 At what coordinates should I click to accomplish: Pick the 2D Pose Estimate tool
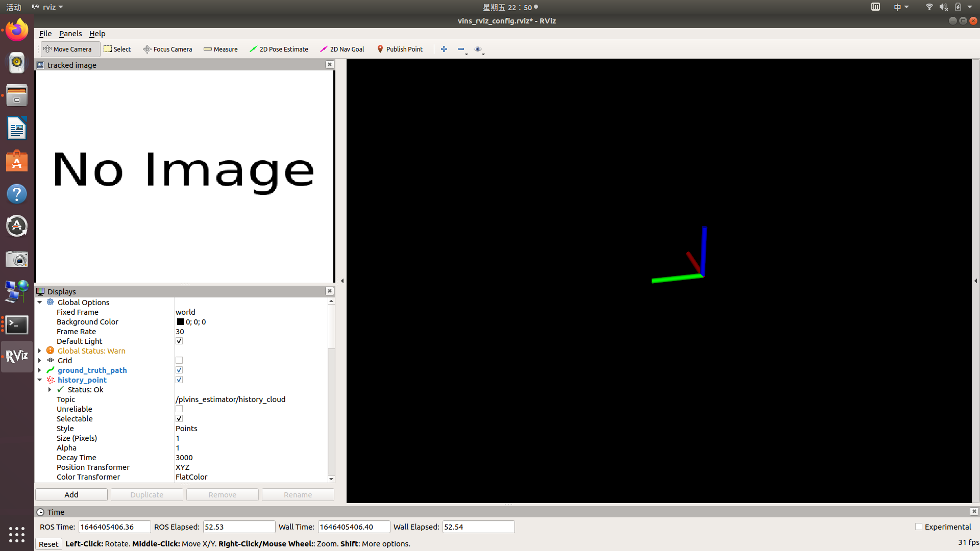[x=279, y=49]
